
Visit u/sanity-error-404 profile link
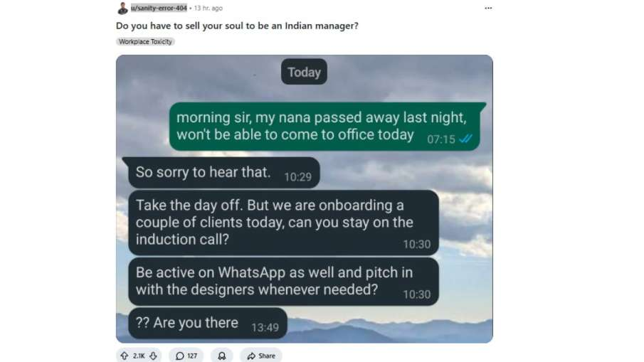click(159, 8)
